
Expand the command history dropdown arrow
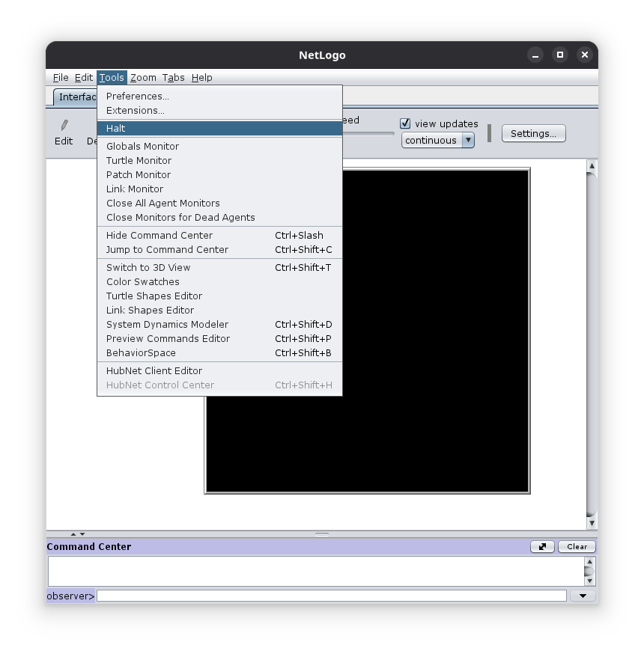click(583, 596)
